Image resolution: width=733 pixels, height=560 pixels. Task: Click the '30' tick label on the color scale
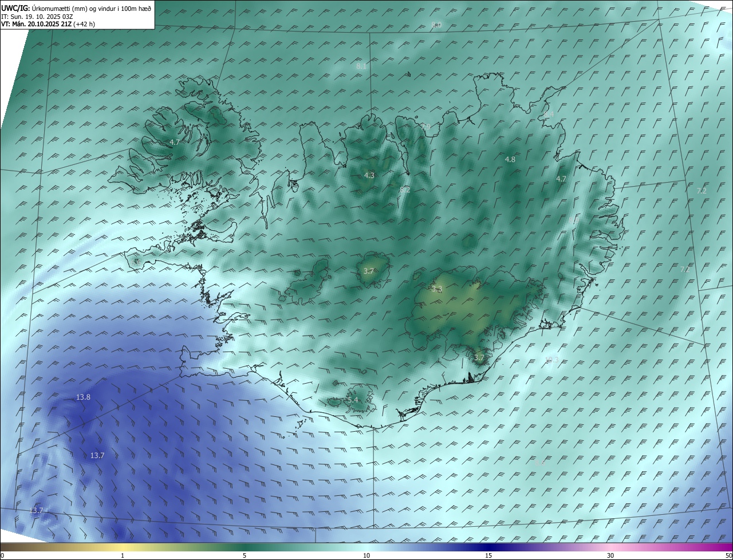point(610,555)
